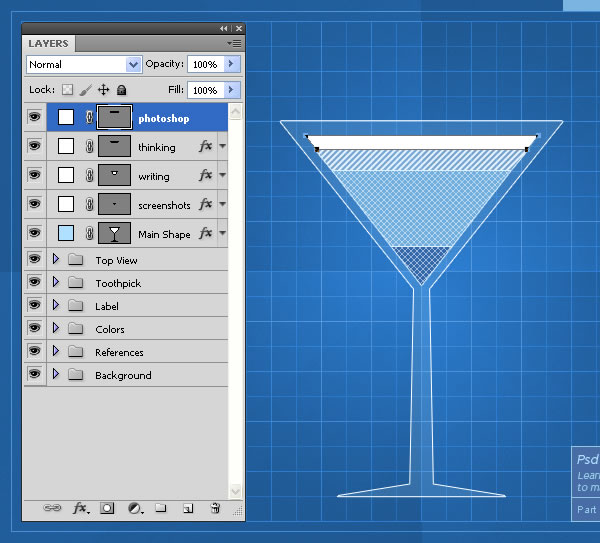Select the Main Shape layer

click(x=137, y=233)
